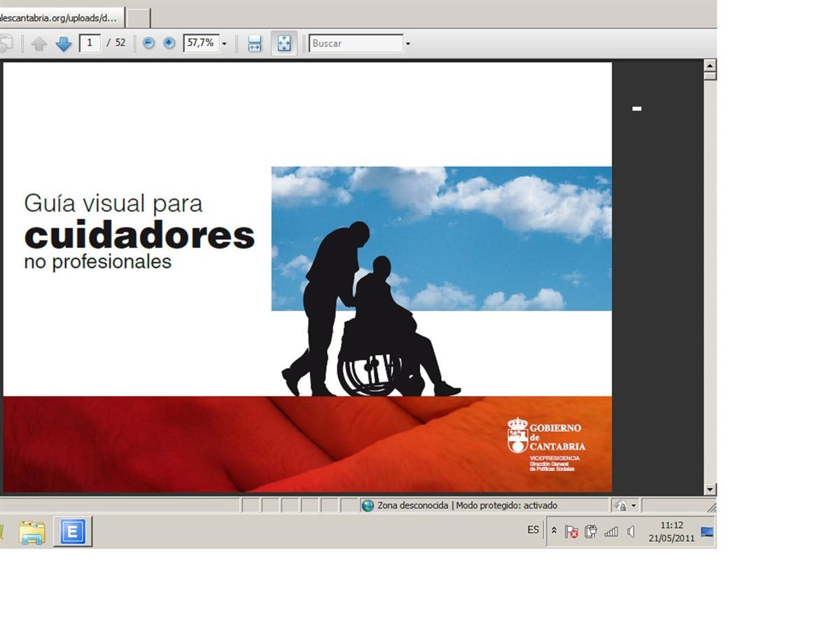Fit the page to window width

255,43
